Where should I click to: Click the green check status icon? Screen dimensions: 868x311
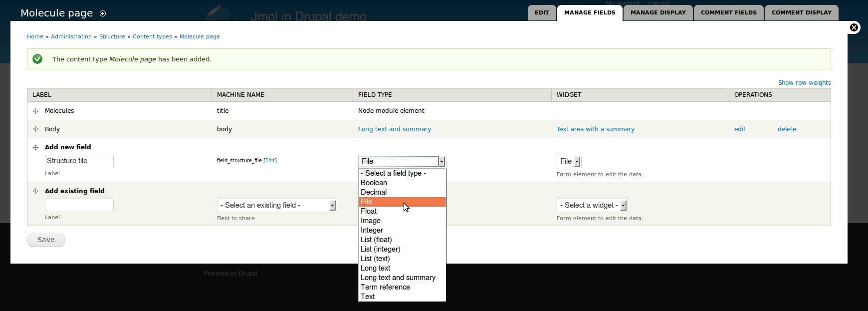(x=37, y=59)
